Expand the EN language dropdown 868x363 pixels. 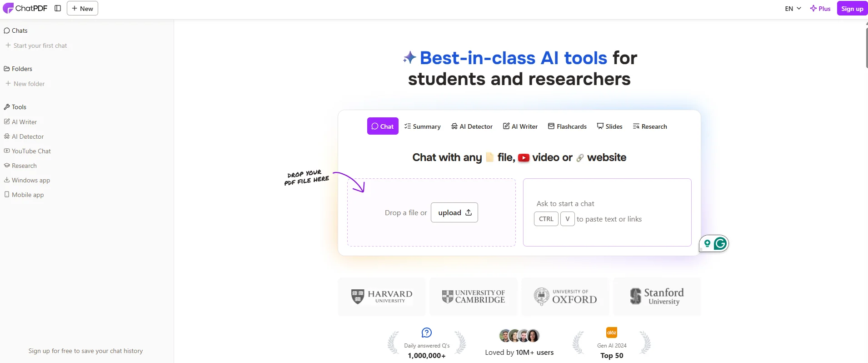[793, 9]
